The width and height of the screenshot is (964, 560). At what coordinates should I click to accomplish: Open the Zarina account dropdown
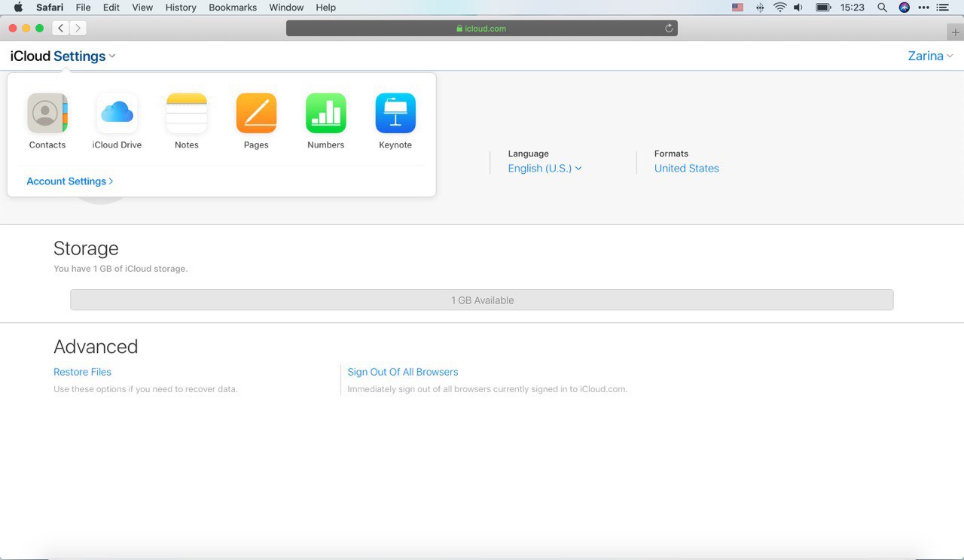(x=931, y=56)
